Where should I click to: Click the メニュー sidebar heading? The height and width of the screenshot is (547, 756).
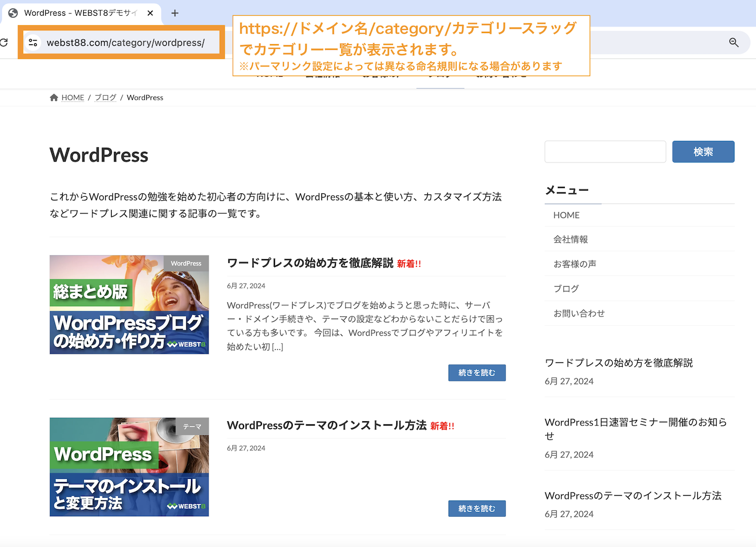pyautogui.click(x=567, y=191)
